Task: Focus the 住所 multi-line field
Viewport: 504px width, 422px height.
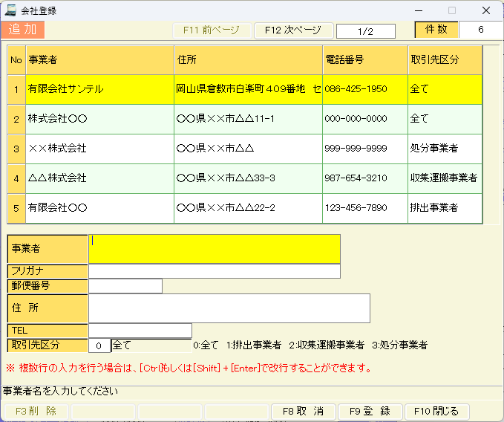Action: click(x=229, y=308)
